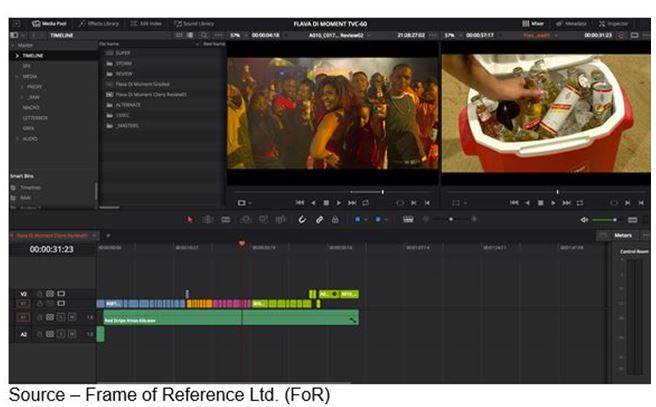Click the Insert Clip edit icon
656x407 pixels.
(246, 219)
